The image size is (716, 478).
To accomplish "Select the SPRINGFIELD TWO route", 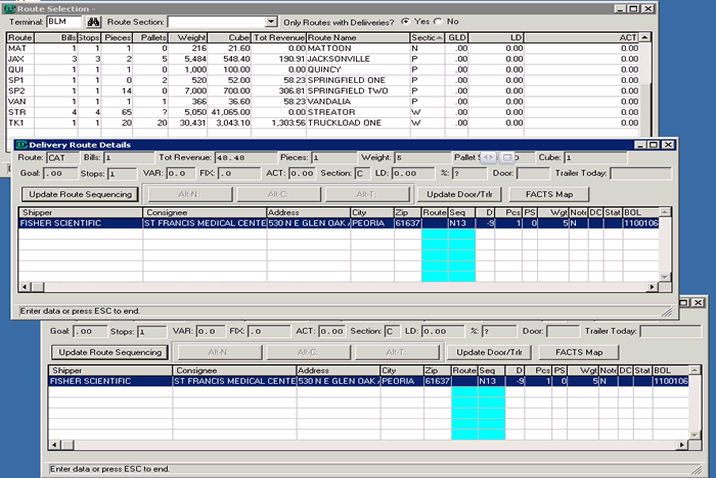I will click(x=323, y=91).
